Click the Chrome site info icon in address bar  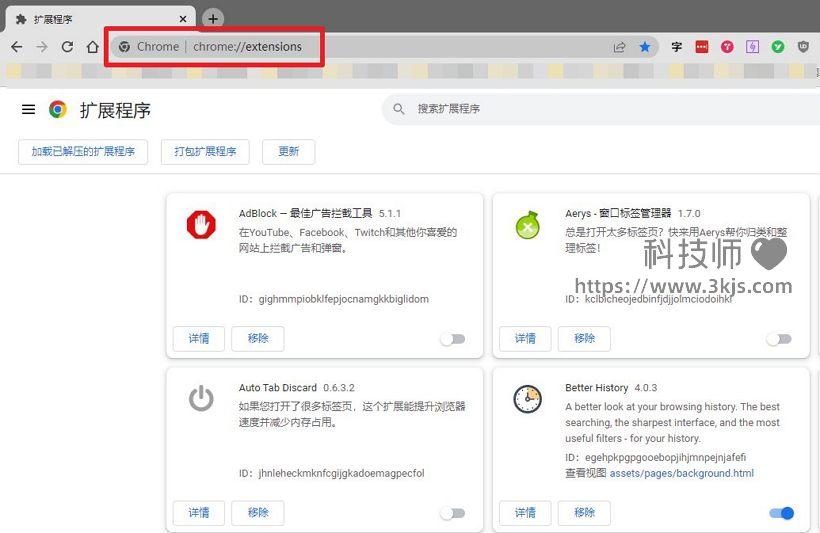tap(124, 47)
